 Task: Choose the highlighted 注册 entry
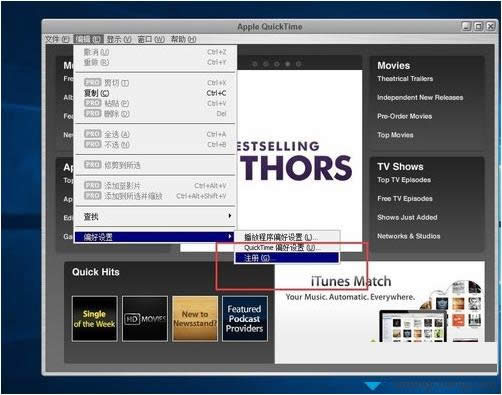pyautogui.click(x=287, y=258)
